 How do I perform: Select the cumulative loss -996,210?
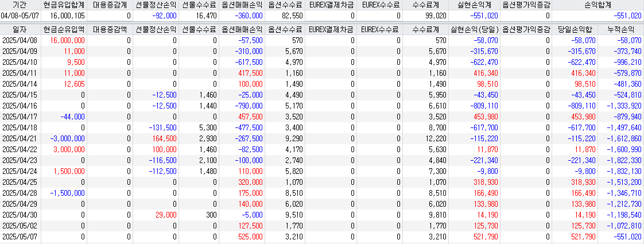coord(629,62)
